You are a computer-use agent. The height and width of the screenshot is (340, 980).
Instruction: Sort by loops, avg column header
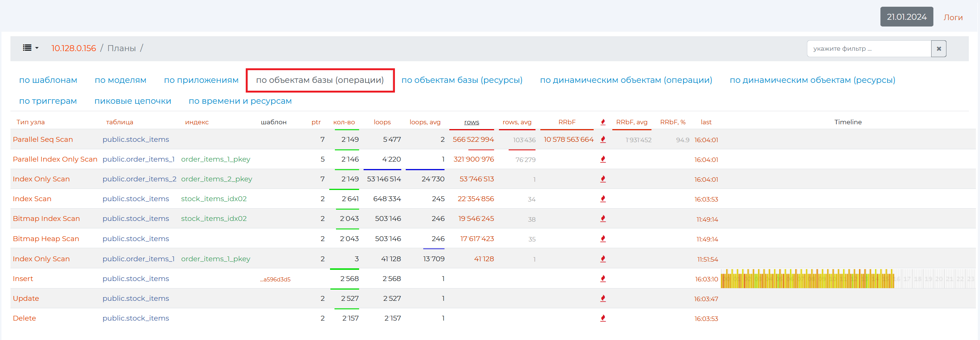(425, 122)
